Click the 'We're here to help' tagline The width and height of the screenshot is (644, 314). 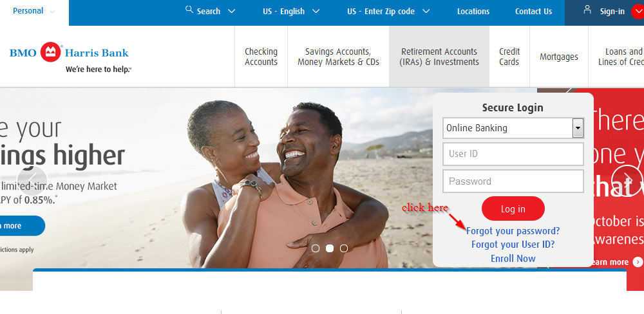coord(99,69)
